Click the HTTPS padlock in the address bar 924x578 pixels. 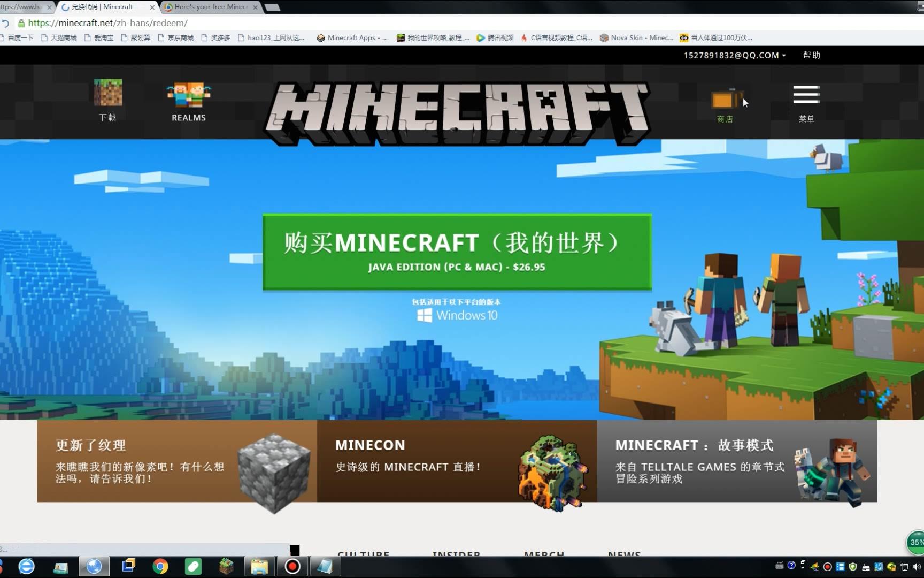20,23
